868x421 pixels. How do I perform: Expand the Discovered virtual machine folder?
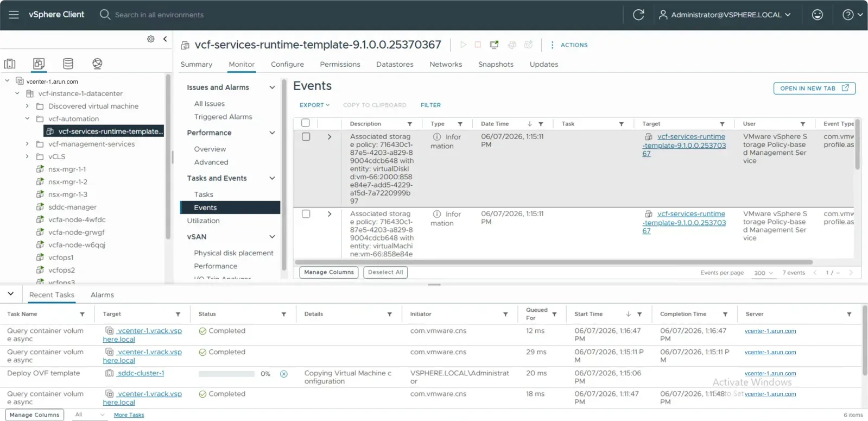[27, 106]
